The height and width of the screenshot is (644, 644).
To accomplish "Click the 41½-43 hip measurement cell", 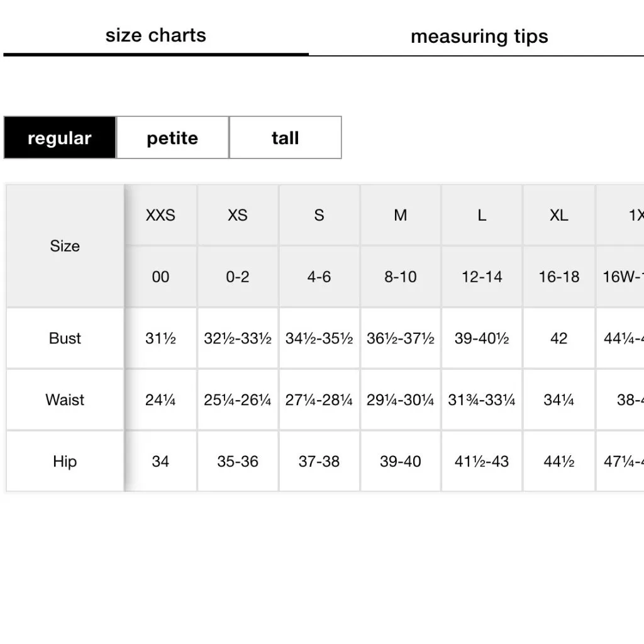I will pyautogui.click(x=482, y=462).
